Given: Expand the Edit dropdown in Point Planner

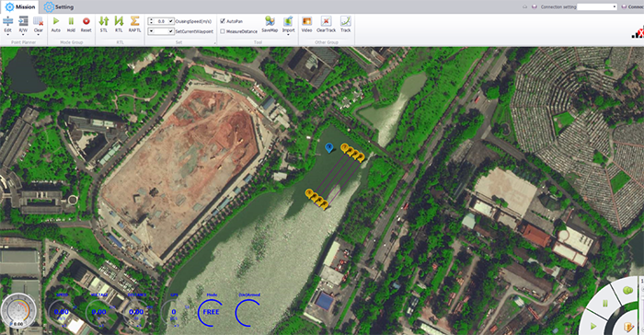Looking at the screenshot, I should pyautogui.click(x=7, y=35).
